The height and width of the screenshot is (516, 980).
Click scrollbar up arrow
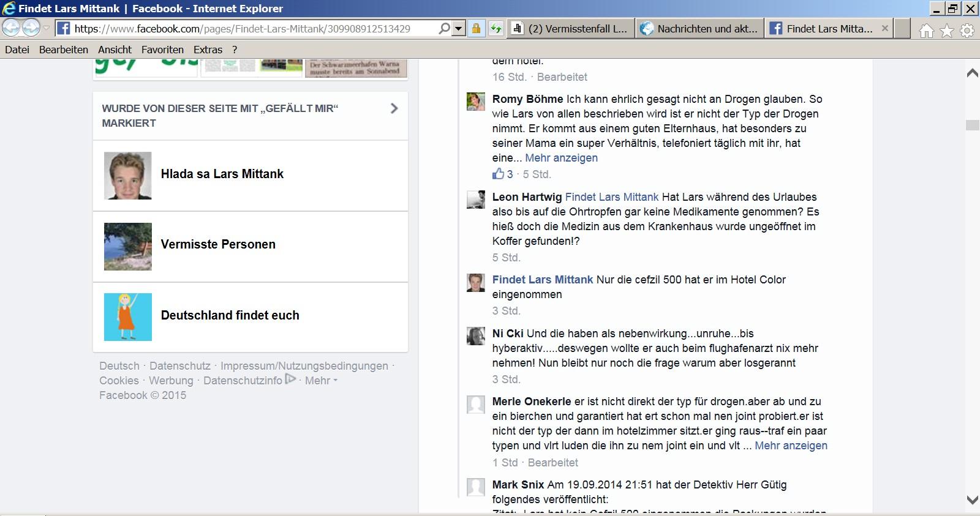point(972,73)
